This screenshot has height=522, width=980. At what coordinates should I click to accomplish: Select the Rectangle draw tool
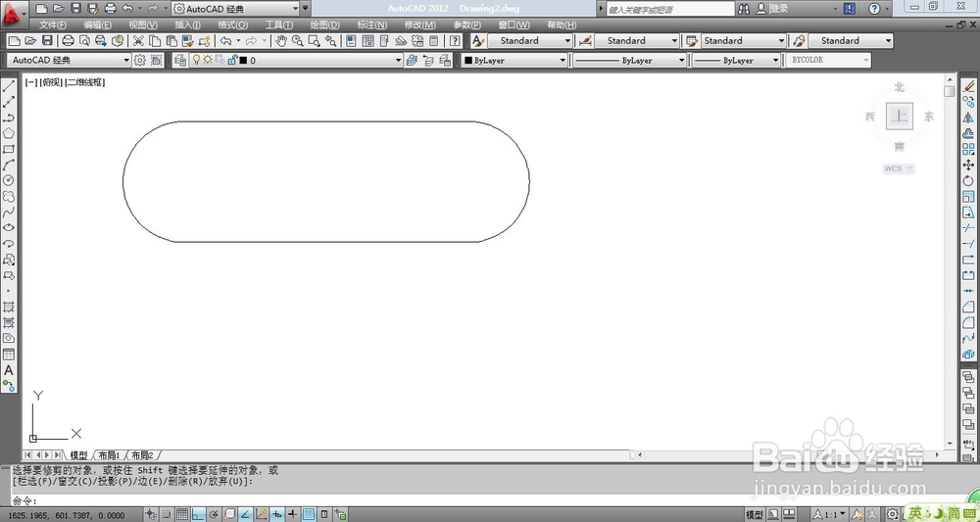tap(9, 149)
